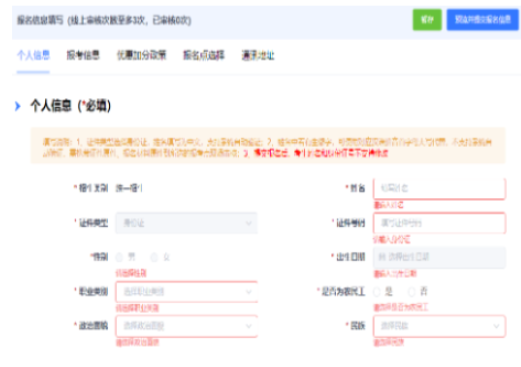Select the 男 gender radio button

[x=119, y=257]
